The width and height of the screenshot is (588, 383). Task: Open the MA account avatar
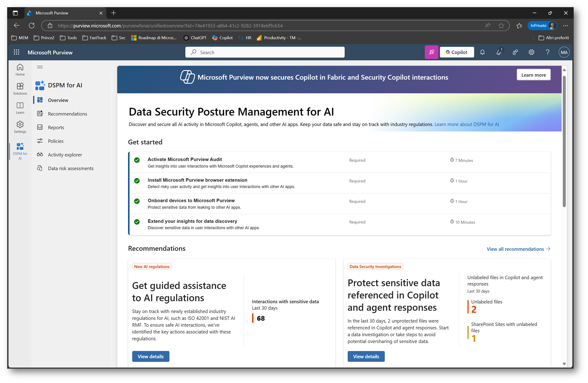[x=564, y=52]
